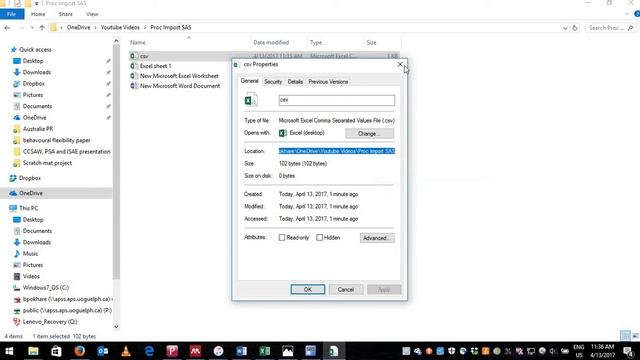Viewport: 640px width, 360px height.
Task: Open the Share ribbon tab
Action: pyautogui.click(x=65, y=14)
